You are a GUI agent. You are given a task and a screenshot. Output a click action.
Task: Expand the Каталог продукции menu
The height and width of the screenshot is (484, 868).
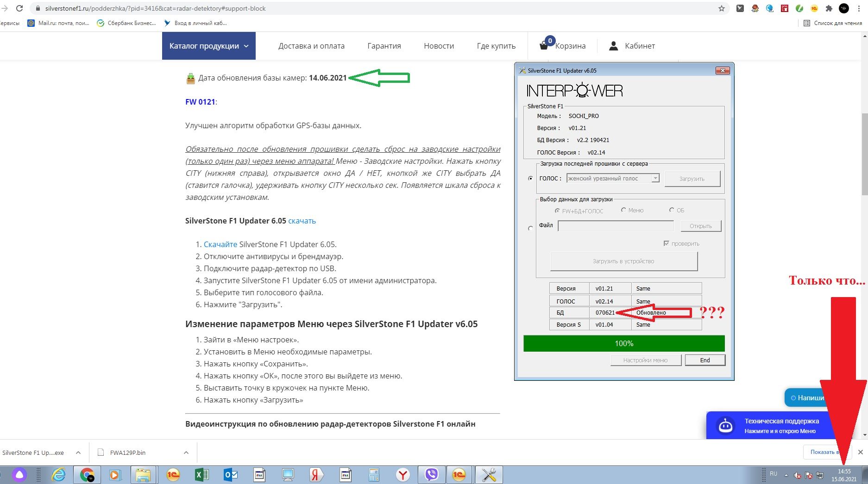(208, 46)
